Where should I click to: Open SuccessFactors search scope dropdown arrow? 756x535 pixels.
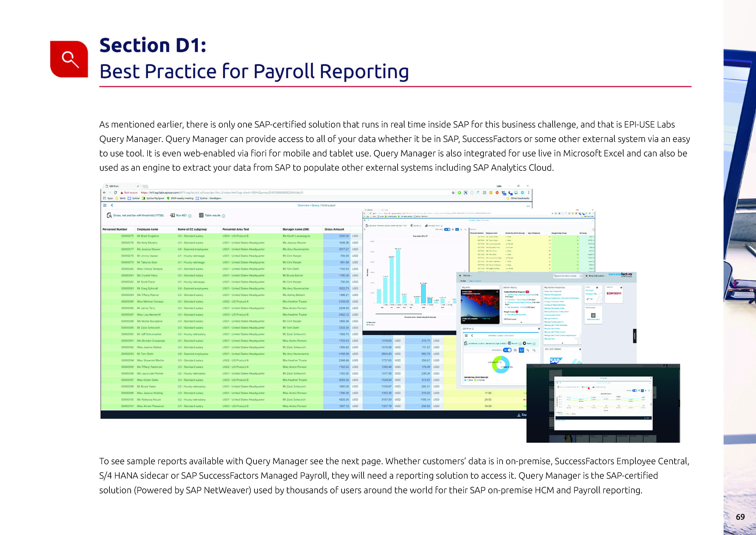[581, 276]
